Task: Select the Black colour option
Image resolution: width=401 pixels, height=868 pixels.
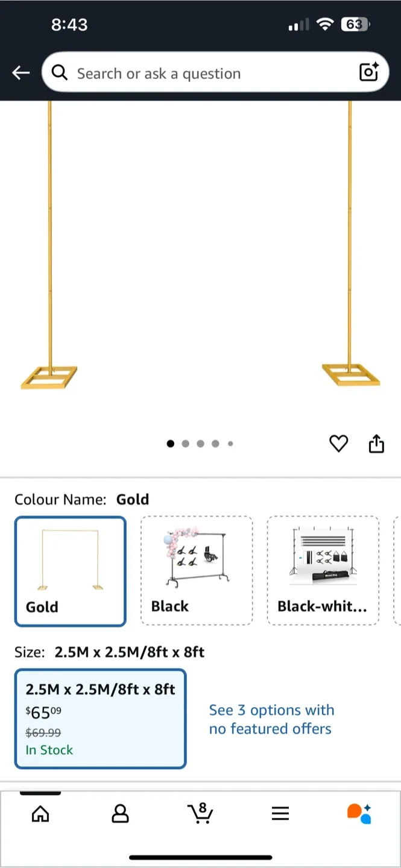Action: click(197, 570)
